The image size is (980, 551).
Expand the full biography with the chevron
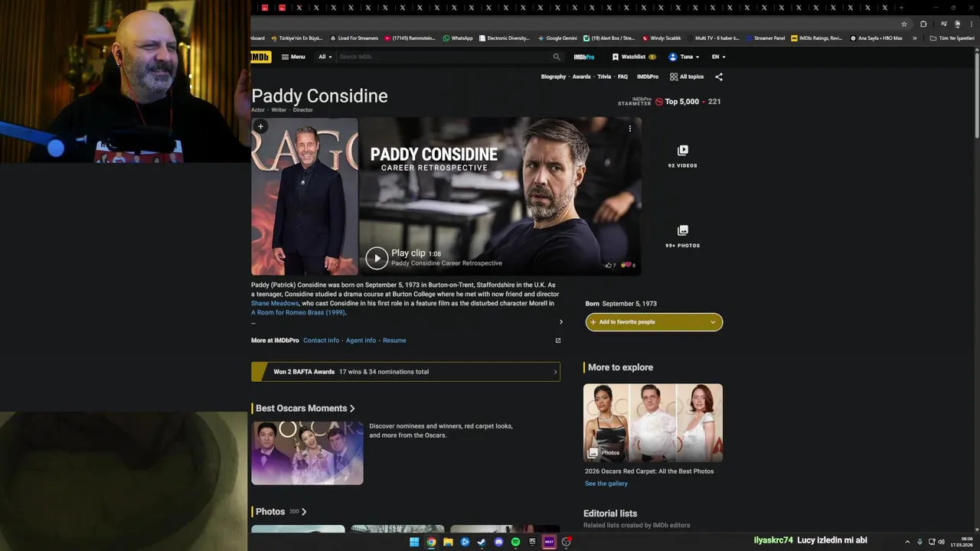[x=560, y=322]
